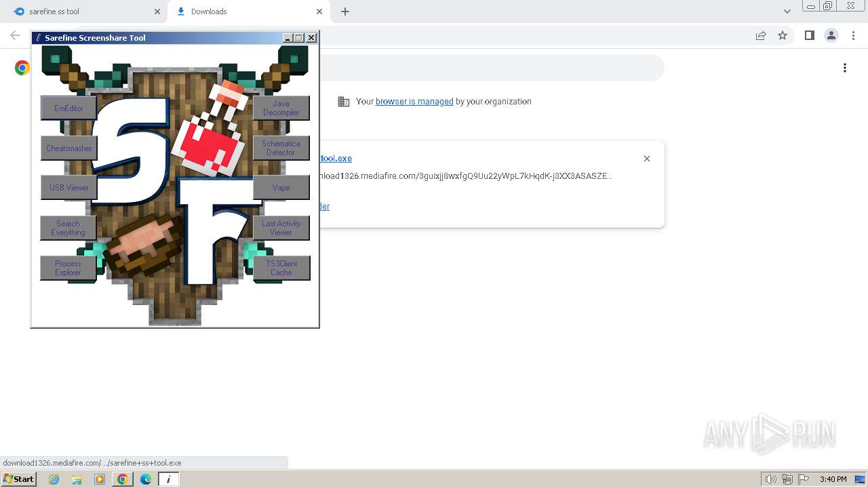Show desktop using the taskbar corner button

pyautogui.click(x=861, y=479)
